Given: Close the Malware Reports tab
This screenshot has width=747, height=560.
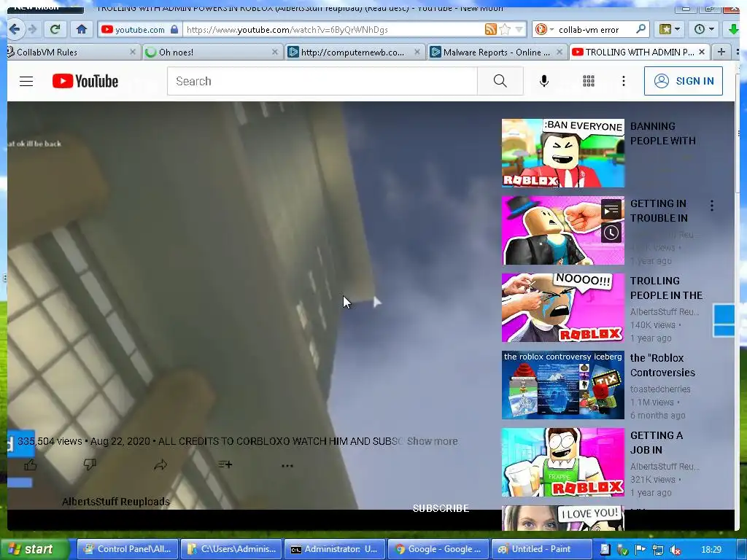Looking at the screenshot, I should (560, 52).
